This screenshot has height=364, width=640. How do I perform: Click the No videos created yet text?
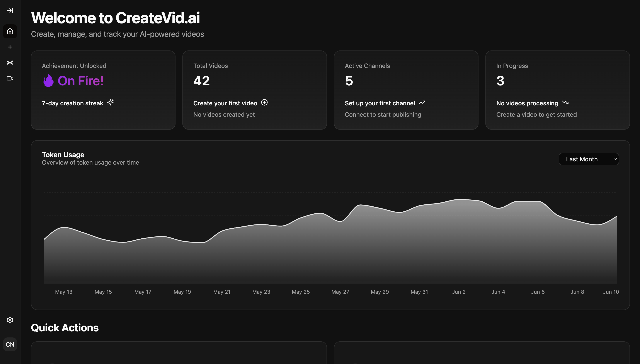coord(224,115)
